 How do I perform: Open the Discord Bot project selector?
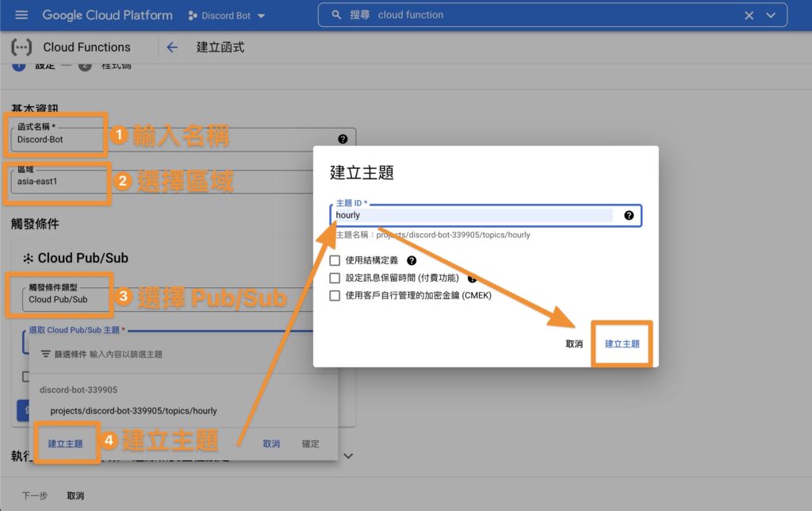coord(227,16)
